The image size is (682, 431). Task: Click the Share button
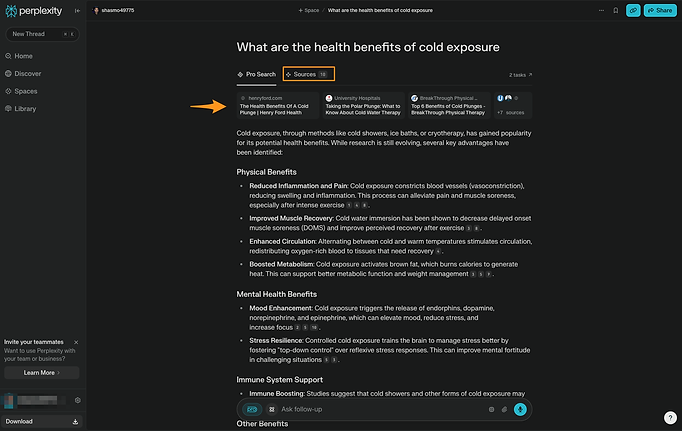click(660, 10)
